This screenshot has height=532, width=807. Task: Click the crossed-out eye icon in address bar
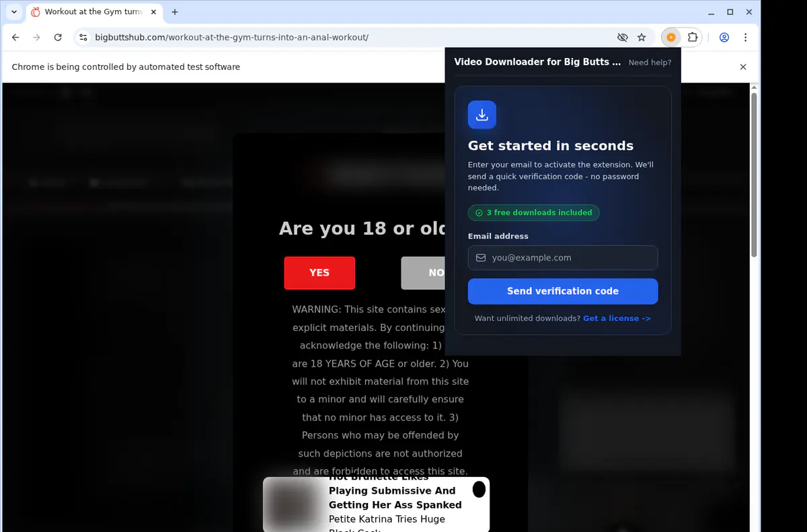pos(622,38)
